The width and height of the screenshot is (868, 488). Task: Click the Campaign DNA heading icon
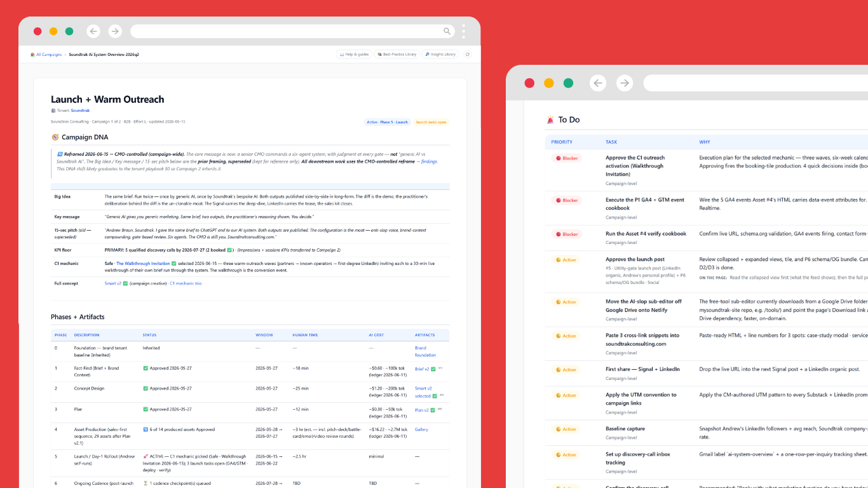(55, 137)
